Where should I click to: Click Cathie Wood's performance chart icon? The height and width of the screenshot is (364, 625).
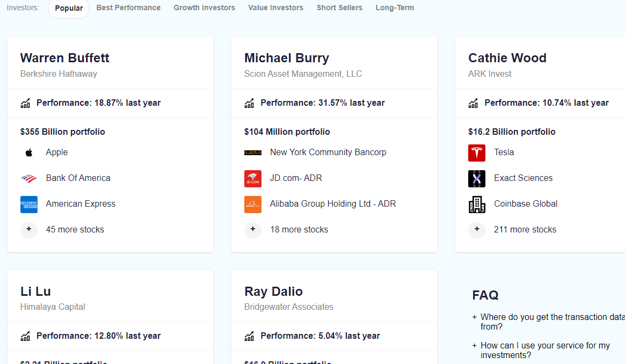click(473, 103)
